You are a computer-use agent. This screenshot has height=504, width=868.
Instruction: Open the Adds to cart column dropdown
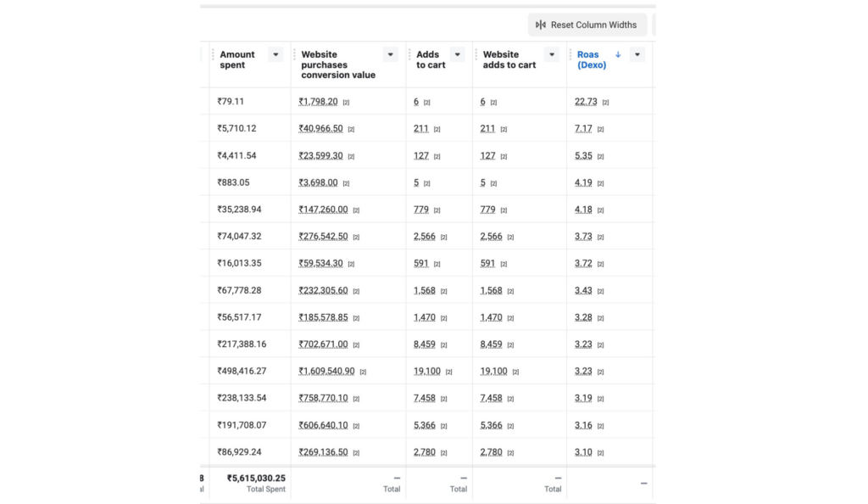457,55
